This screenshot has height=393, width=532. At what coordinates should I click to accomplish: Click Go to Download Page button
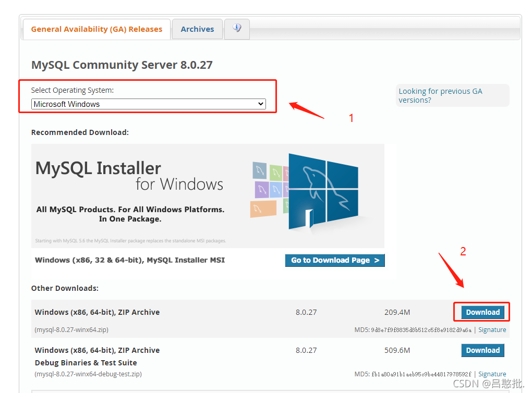coord(335,261)
